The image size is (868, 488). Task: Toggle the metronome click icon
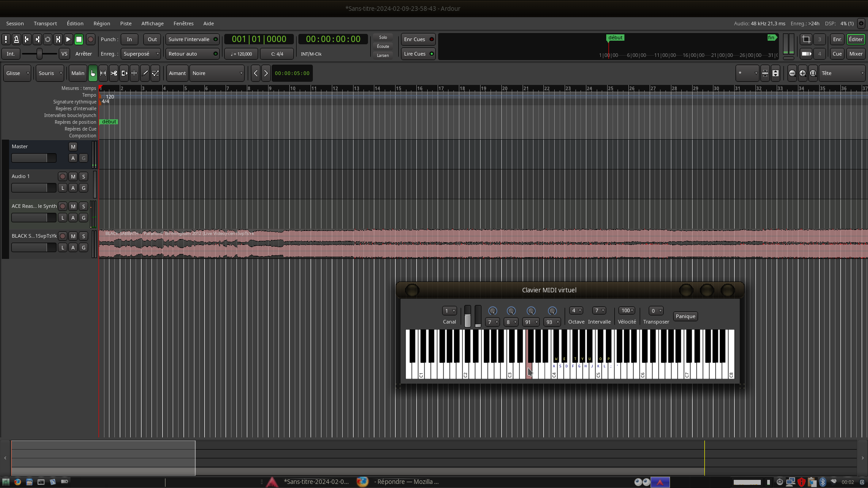(x=16, y=39)
